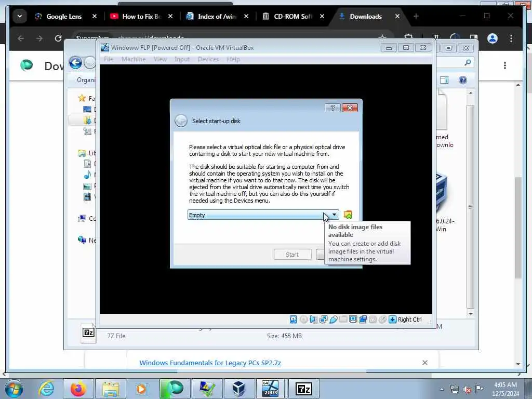Screen dimensions: 532x399
Task: Click the mouse integration status icon
Action: [382, 320]
